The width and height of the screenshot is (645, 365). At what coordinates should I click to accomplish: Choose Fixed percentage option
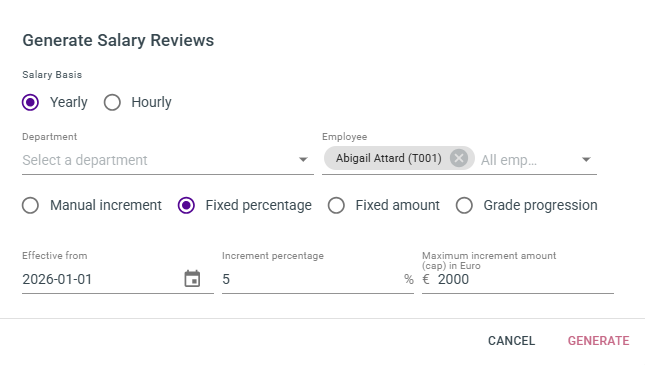point(186,205)
